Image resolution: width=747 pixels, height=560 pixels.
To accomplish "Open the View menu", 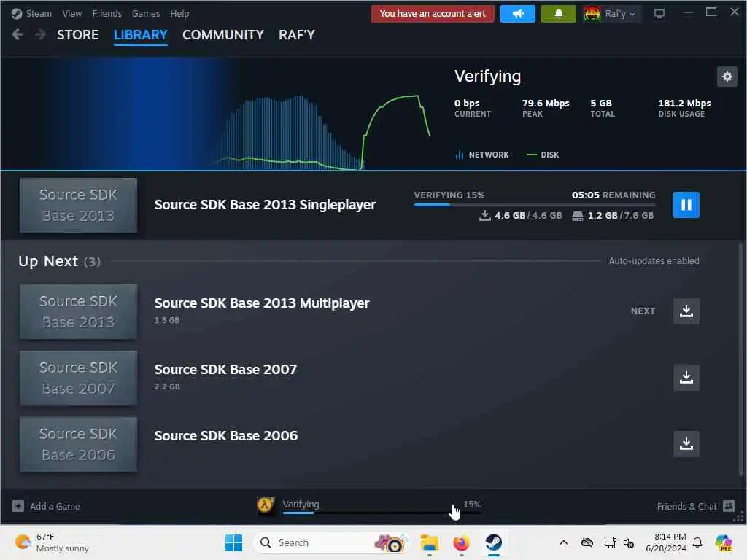I will [72, 14].
